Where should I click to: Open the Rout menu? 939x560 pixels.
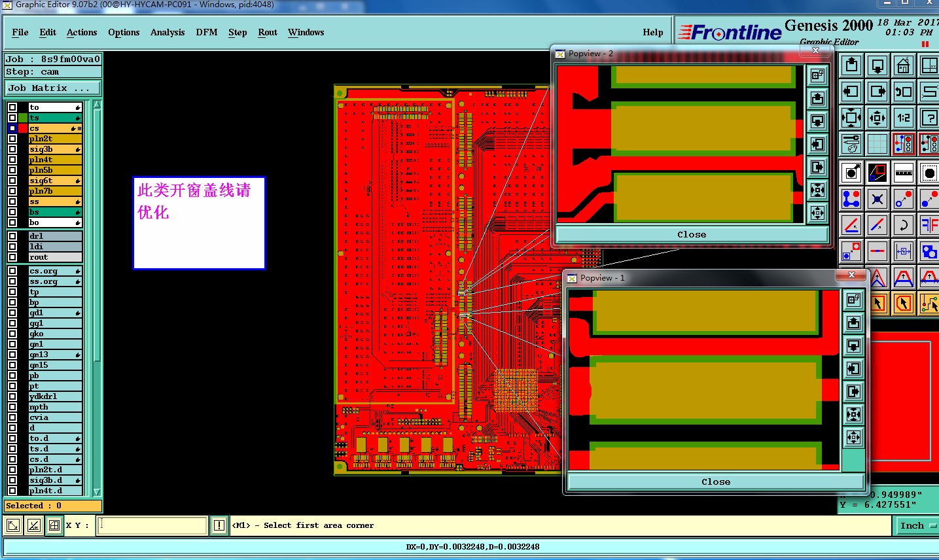[x=268, y=32]
